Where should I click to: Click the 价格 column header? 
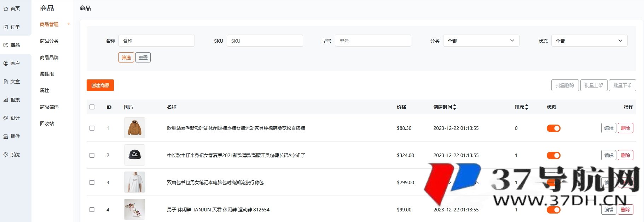[x=401, y=107]
